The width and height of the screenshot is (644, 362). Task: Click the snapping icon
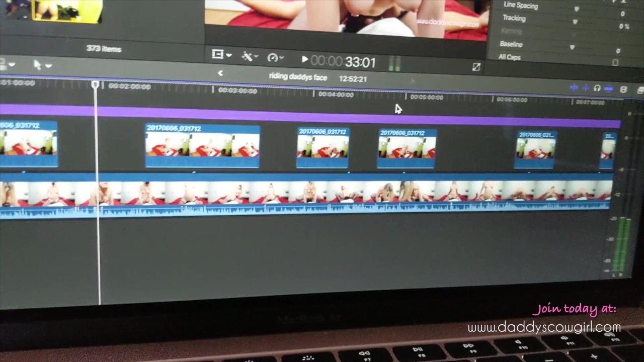pyautogui.click(x=609, y=89)
